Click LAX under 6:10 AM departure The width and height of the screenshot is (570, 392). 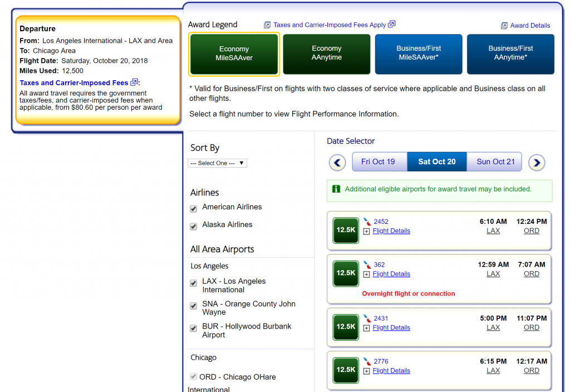point(493,231)
